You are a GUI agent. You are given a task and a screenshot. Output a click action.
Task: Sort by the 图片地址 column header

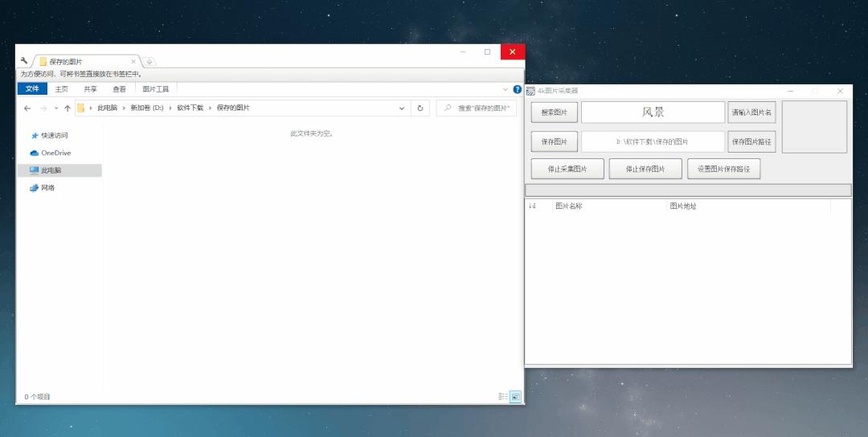[748, 206]
